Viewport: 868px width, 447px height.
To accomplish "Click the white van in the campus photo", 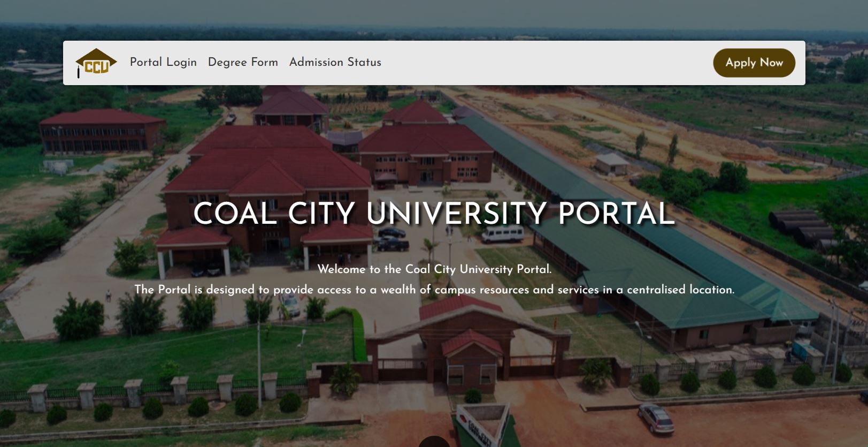I will click(x=502, y=233).
